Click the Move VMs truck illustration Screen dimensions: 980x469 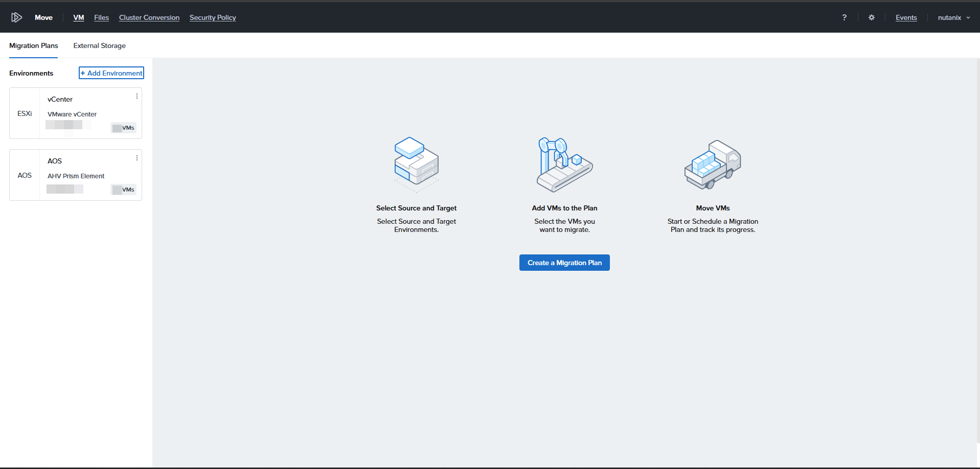pos(713,165)
